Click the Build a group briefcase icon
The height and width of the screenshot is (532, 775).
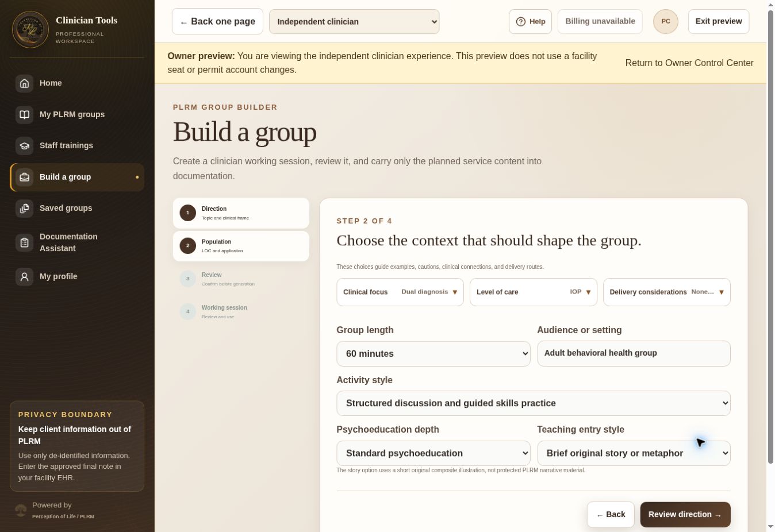tap(25, 177)
